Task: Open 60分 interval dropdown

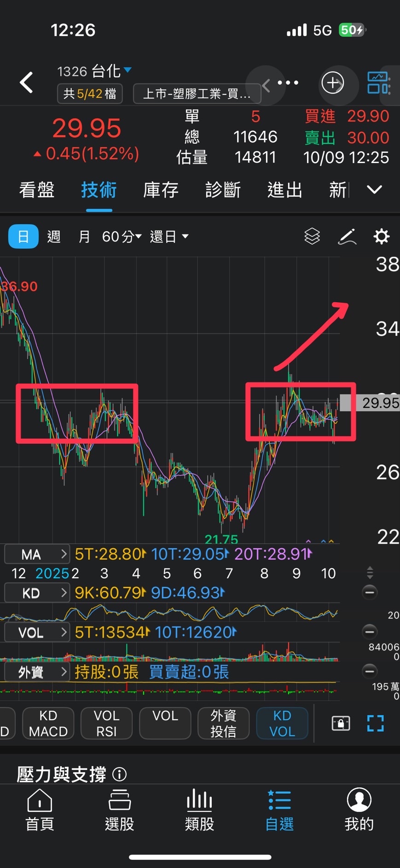Action: coord(122,236)
